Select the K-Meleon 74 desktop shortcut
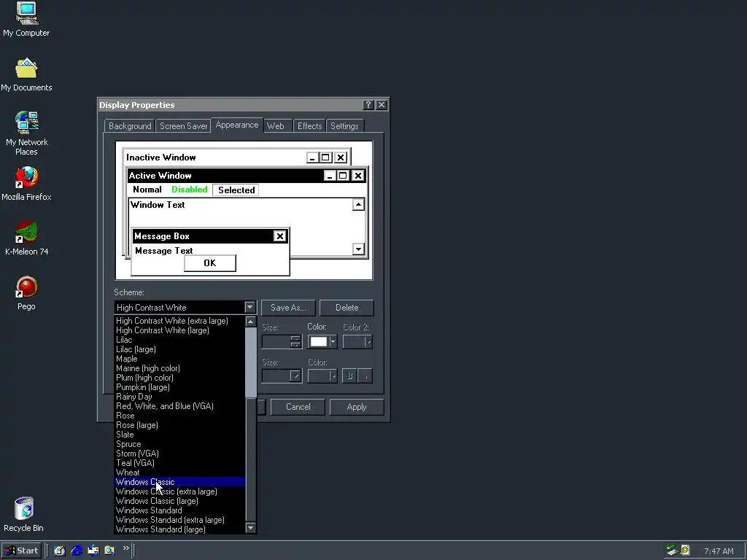 pos(27,238)
